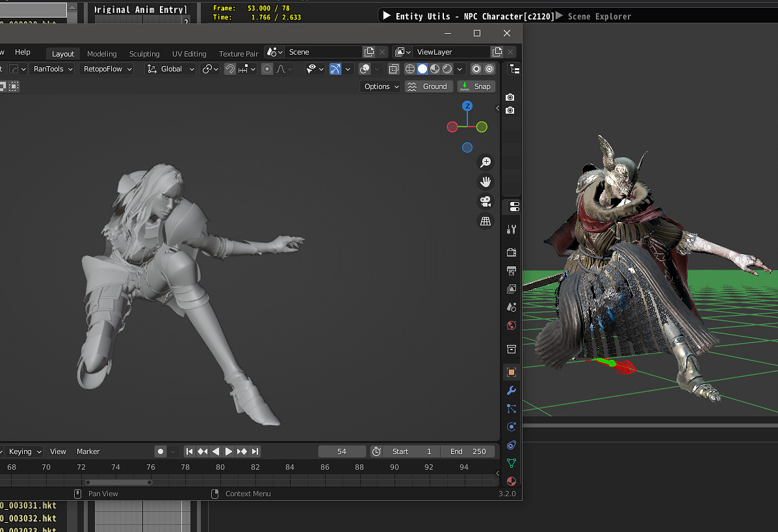778x532 pixels.
Task: Open the Help menu
Action: pyautogui.click(x=23, y=52)
